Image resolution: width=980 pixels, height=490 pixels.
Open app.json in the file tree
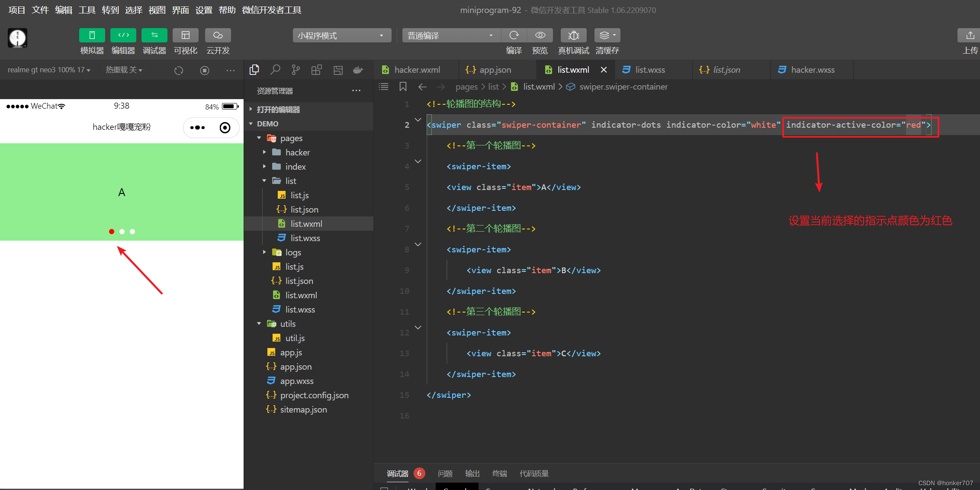point(296,367)
